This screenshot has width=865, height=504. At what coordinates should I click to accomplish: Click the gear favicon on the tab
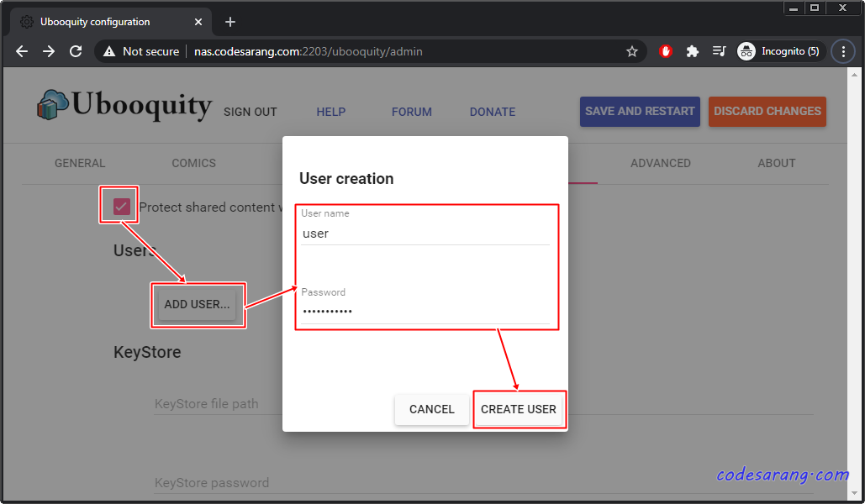pyautogui.click(x=27, y=22)
